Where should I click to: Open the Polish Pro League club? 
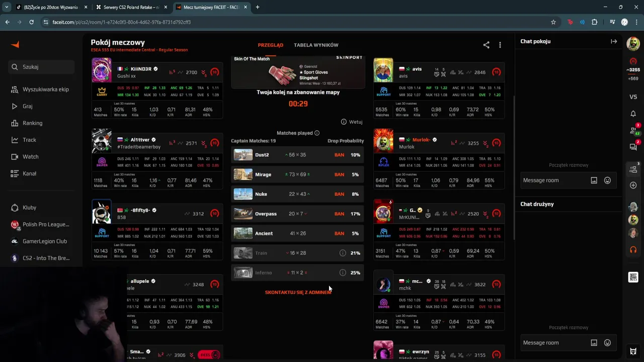[x=40, y=224]
